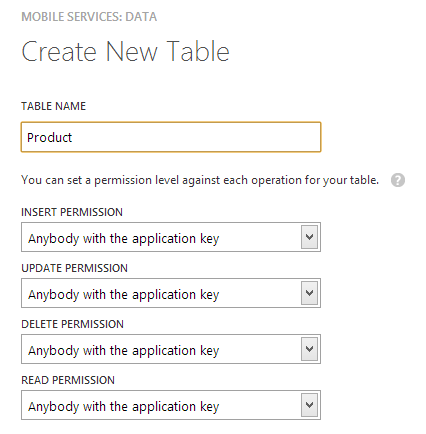This screenshot has height=434, width=426.
Task: Click the MOBILE SERVICES: DATA breadcrumb text
Action: [89, 17]
